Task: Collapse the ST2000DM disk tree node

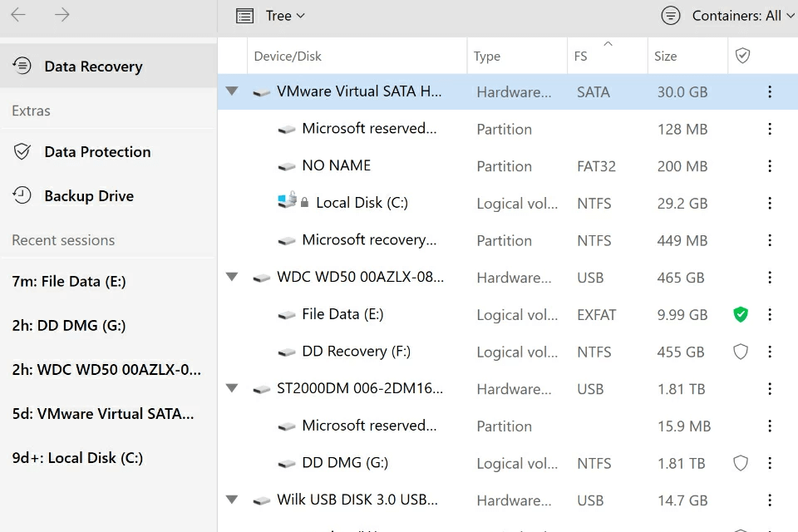Action: click(x=232, y=389)
